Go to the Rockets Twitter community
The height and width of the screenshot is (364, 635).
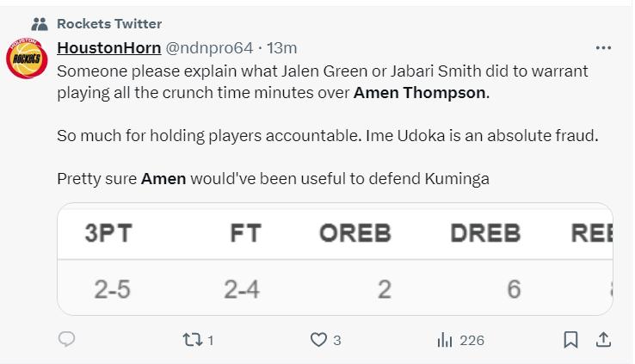(x=108, y=23)
